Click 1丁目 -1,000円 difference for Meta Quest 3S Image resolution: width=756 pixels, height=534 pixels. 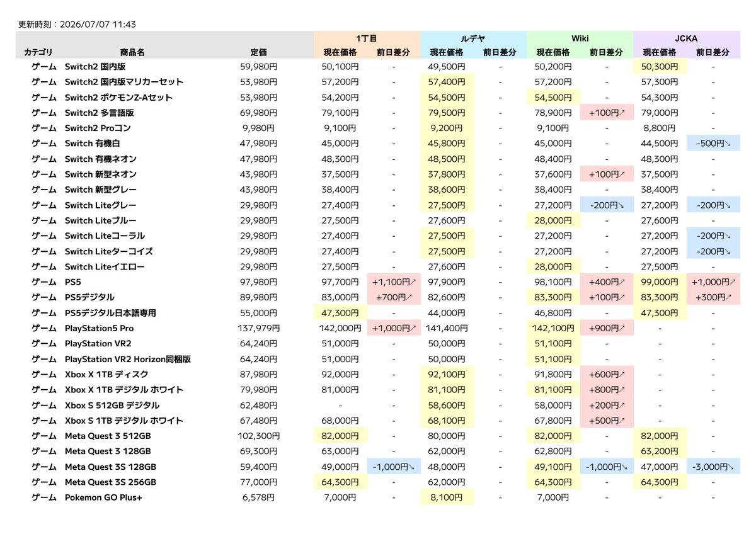(393, 467)
